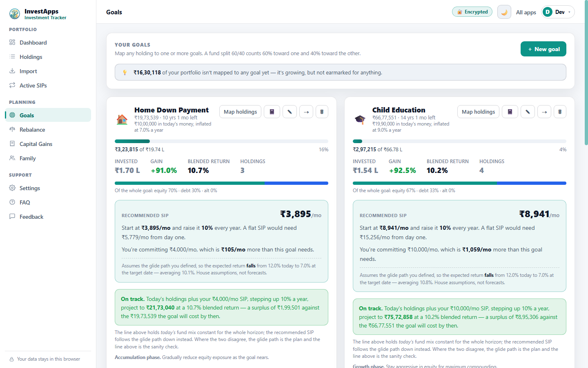Delete Home Down Payment with trash icon
Screen dimensions: 588x368
click(x=322, y=112)
